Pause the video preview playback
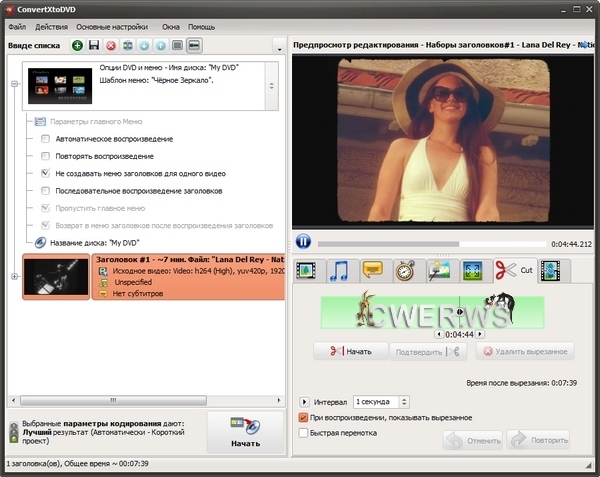Image resolution: width=600 pixels, height=477 pixels. [x=303, y=242]
